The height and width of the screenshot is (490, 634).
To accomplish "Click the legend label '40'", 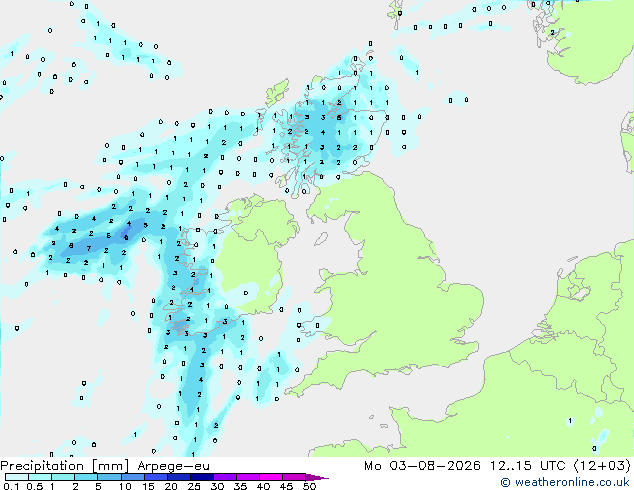I will coord(263,486).
